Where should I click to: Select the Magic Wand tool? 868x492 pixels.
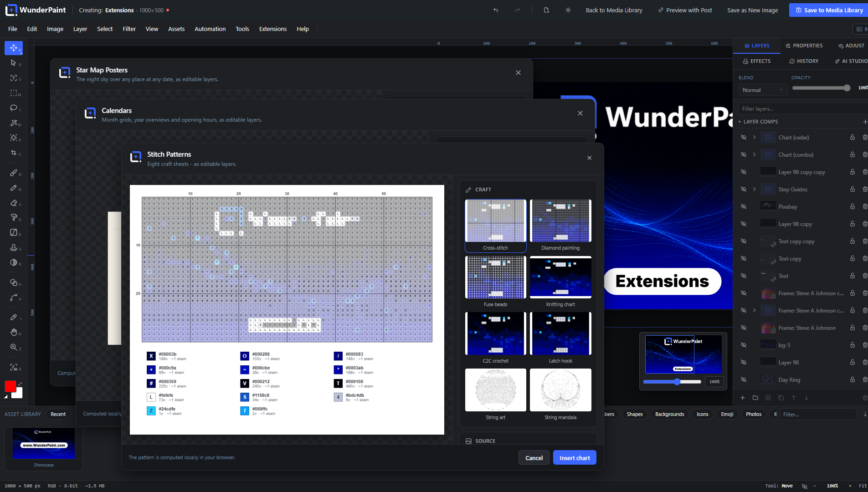pos(14,123)
